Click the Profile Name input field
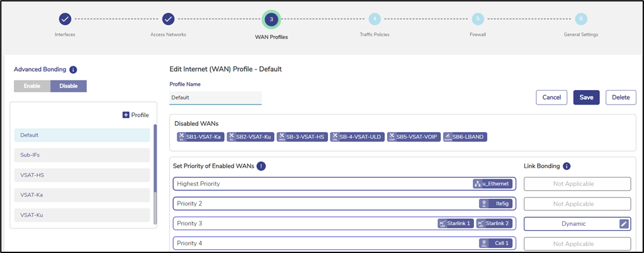644x253 pixels. tap(216, 98)
